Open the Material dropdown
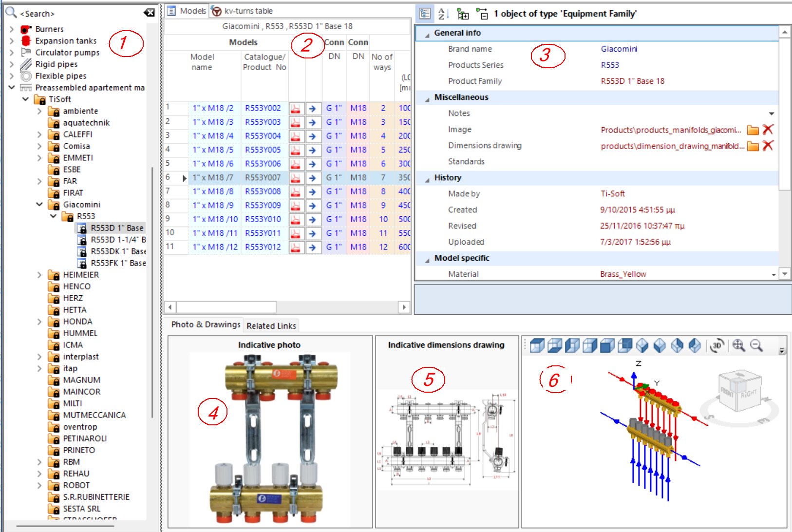Viewport: 792px width, 532px height. pyautogui.click(x=773, y=275)
